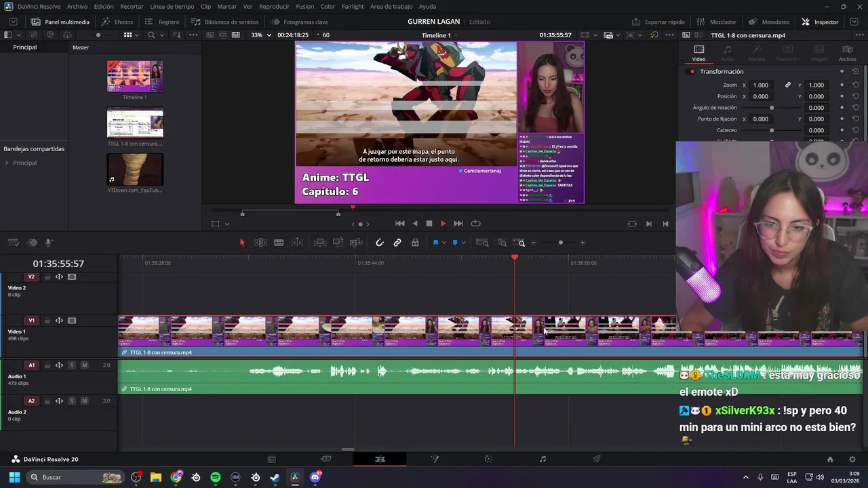
Task: Play forward in the viewer
Action: (443, 224)
